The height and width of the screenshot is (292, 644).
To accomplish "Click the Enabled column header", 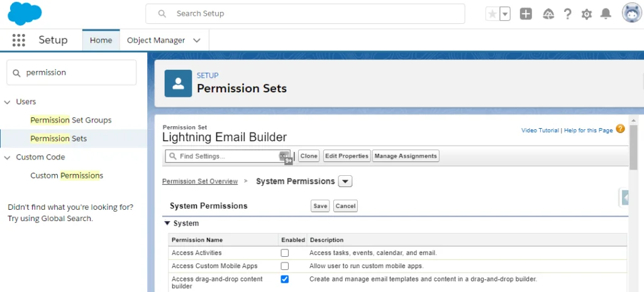I will (293, 240).
